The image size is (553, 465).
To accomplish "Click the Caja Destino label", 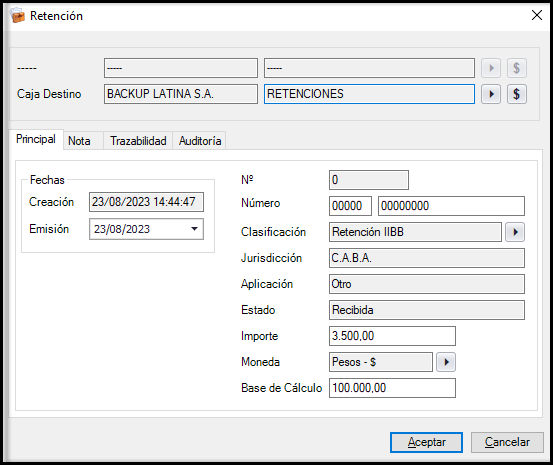I will coord(49,94).
